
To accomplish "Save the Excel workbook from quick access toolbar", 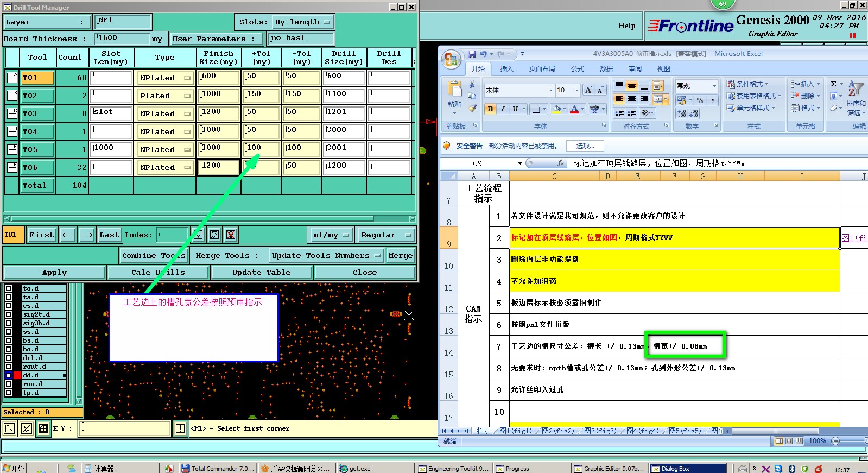I will click(x=472, y=54).
